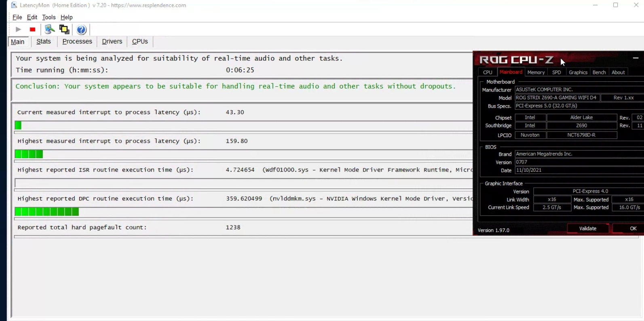The width and height of the screenshot is (644, 321).
Task: Open the Bench tab in CPU-Z
Action: tap(599, 72)
